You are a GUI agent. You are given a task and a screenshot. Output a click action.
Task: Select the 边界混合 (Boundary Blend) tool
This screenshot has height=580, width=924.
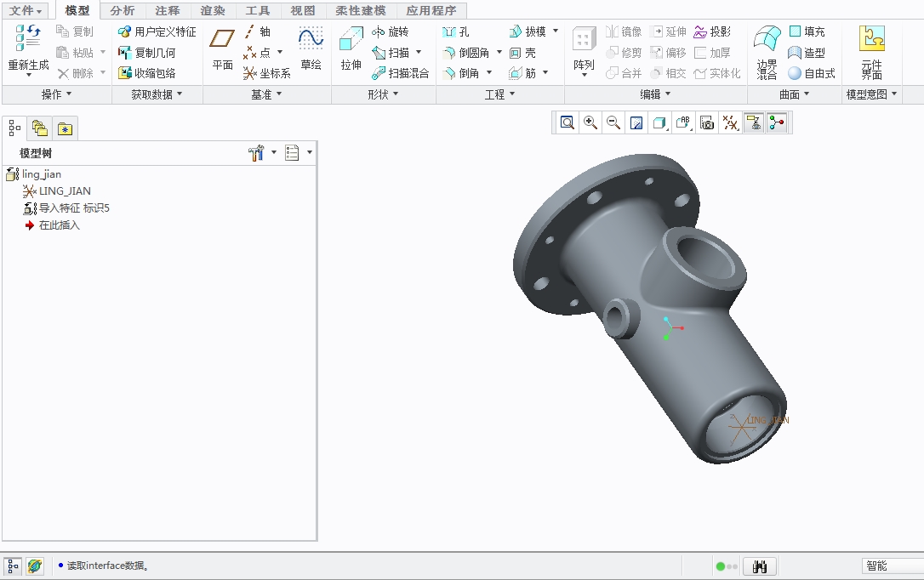tap(767, 53)
